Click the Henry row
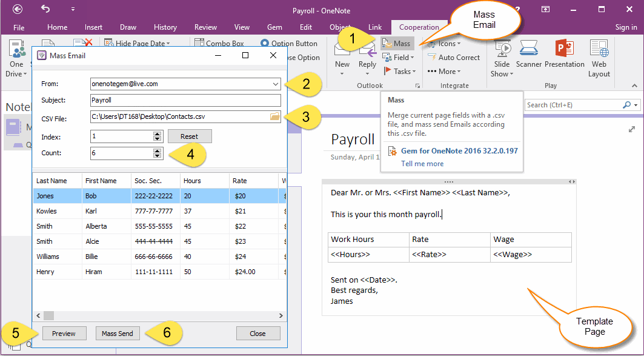644x356 pixels. 159,272
